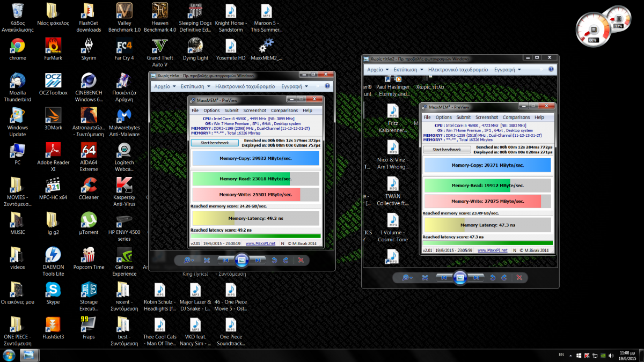Open Kaspersky Anti-Virus icon

[125, 192]
